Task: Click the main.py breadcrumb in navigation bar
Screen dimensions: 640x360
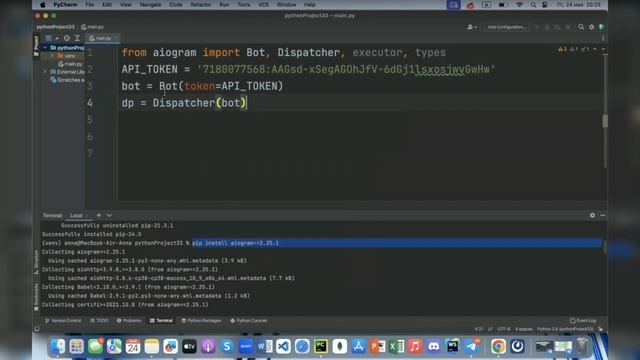Action: pyautogui.click(x=93, y=27)
